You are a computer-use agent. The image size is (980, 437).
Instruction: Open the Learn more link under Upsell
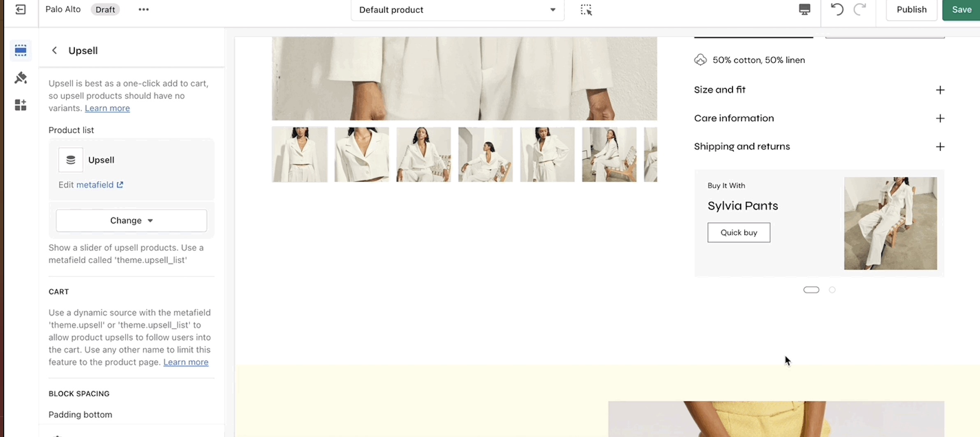[x=107, y=108]
